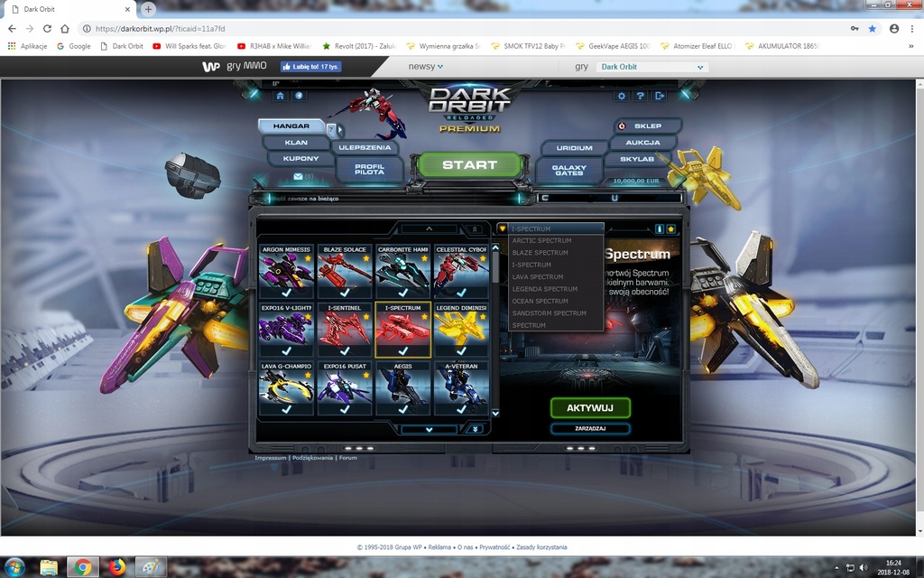Toggle the checkmark under A-Veteran
The image size is (924, 578).
[x=461, y=409]
